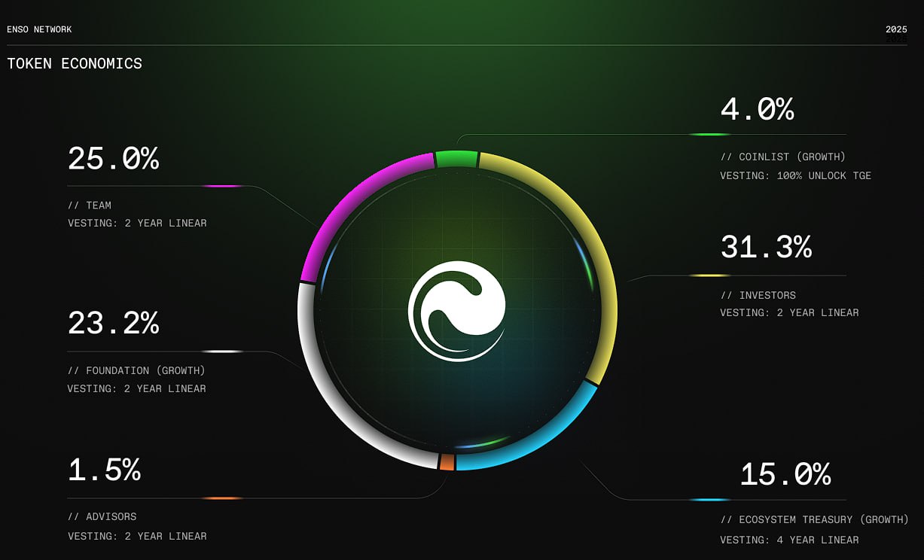
Task: Click the "2025" year label
Action: click(896, 29)
